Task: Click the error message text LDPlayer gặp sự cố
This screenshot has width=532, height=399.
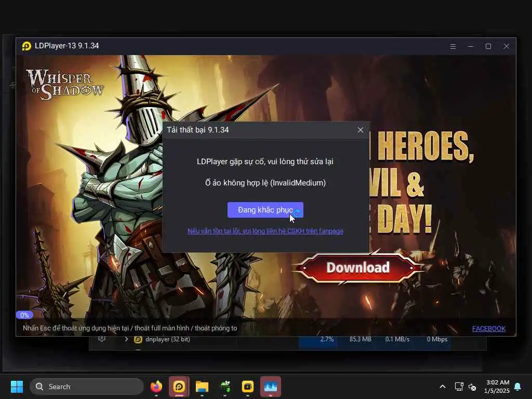Action: [265, 162]
